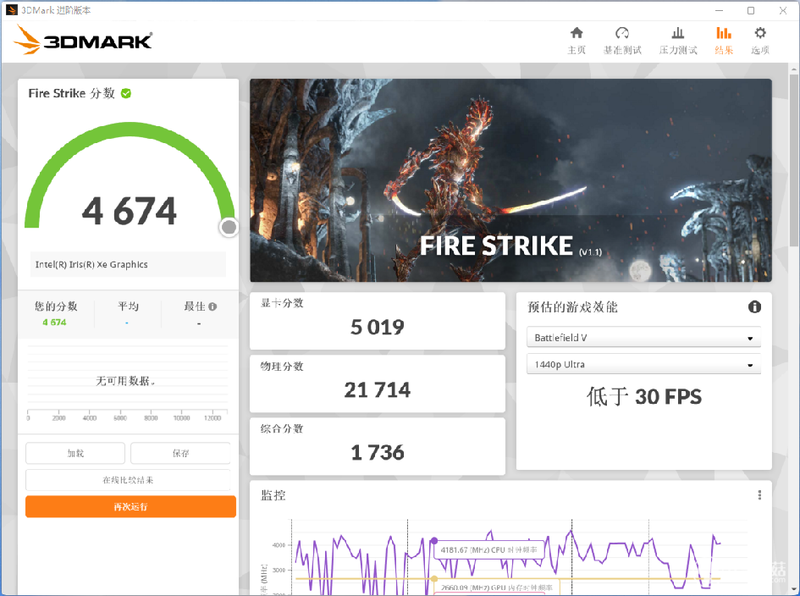Open the 压力测试 stress test tab
Screen dimensions: 800x596
click(678, 41)
